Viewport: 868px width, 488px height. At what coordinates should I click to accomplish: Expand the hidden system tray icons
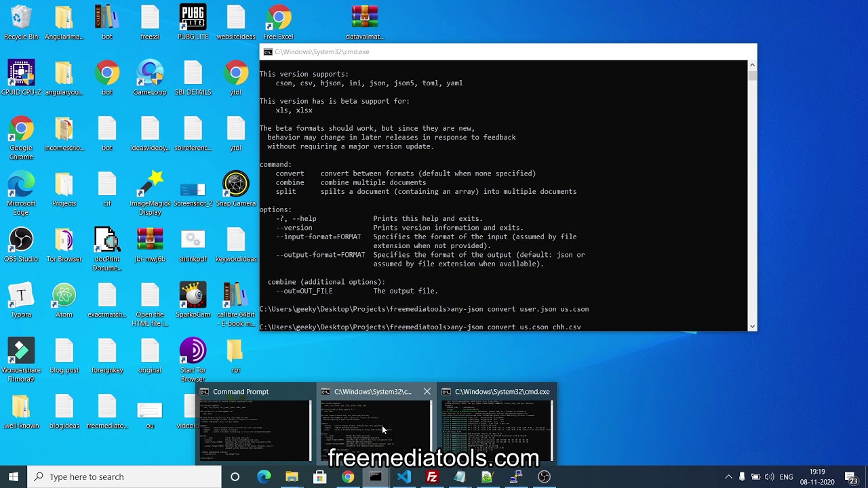point(728,476)
